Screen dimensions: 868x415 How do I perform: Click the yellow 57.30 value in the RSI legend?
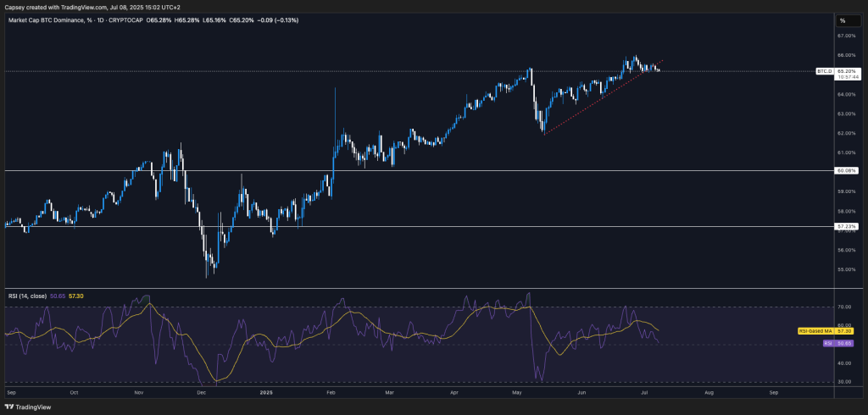[x=75, y=296]
